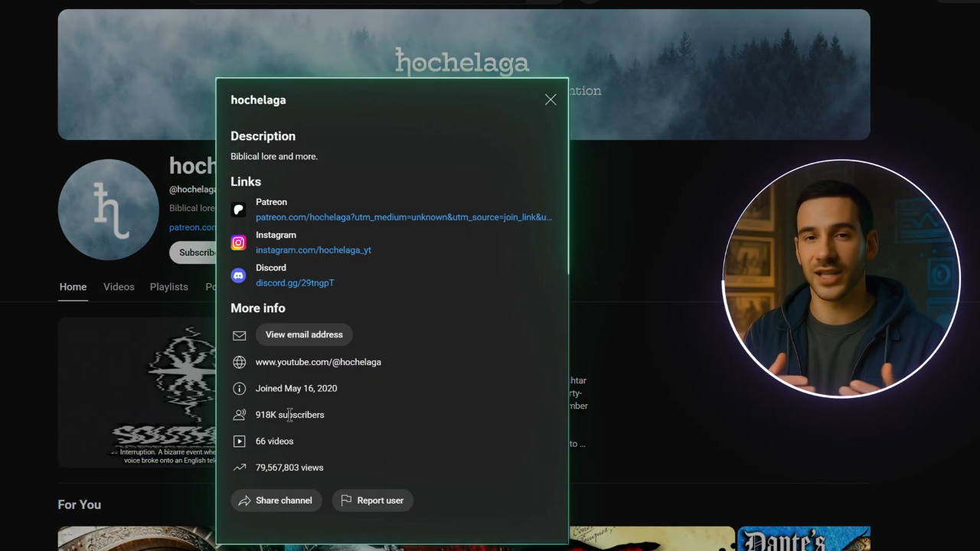Click the views trending arrow icon
980x551 pixels.
point(240,468)
